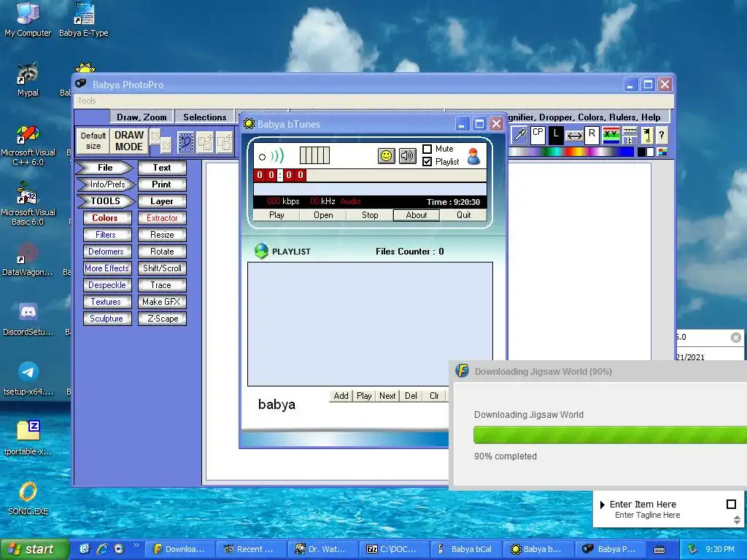
Task: Click the Z-Scape button
Action: pos(162,319)
